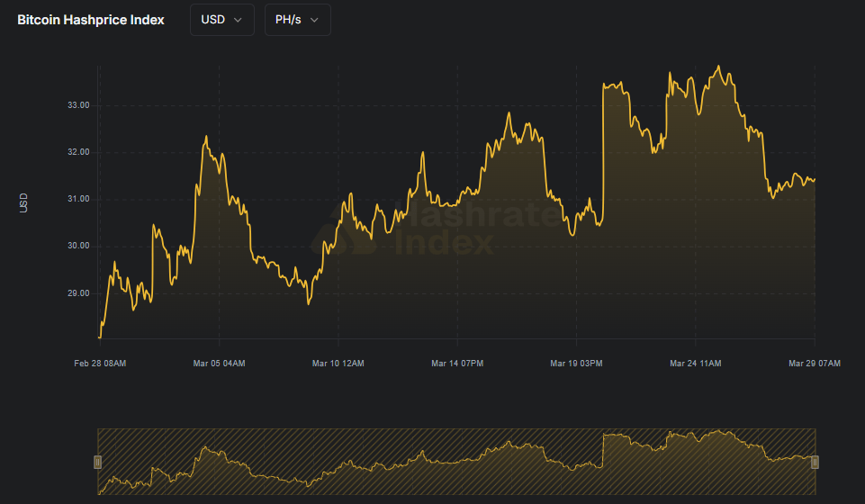Click the Mar 29 07AM date label

click(815, 364)
